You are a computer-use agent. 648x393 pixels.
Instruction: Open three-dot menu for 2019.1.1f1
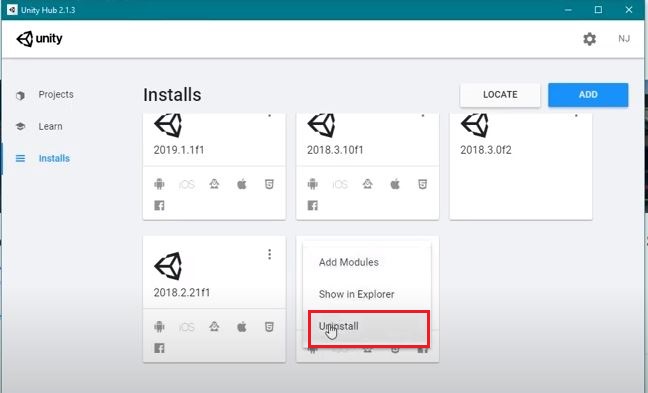[269, 115]
